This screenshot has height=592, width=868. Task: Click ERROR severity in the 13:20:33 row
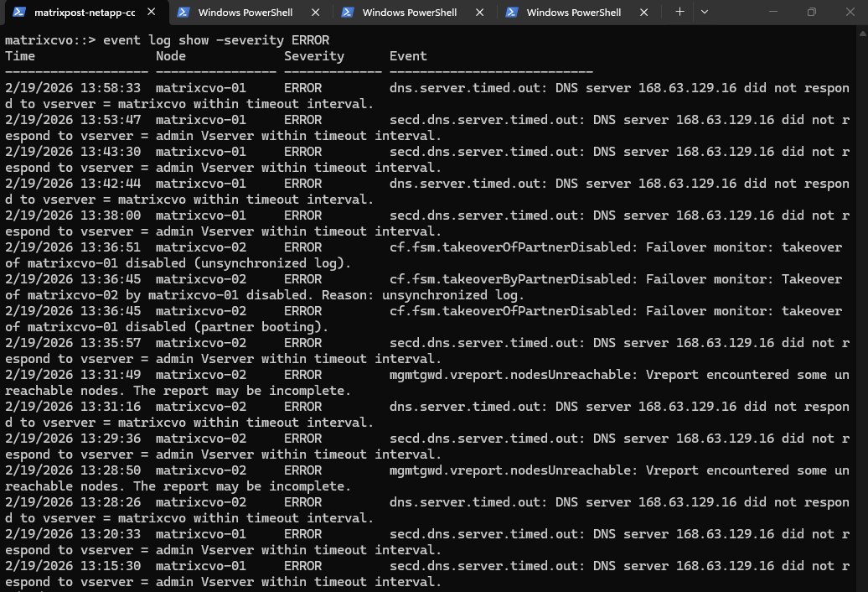[x=302, y=534]
